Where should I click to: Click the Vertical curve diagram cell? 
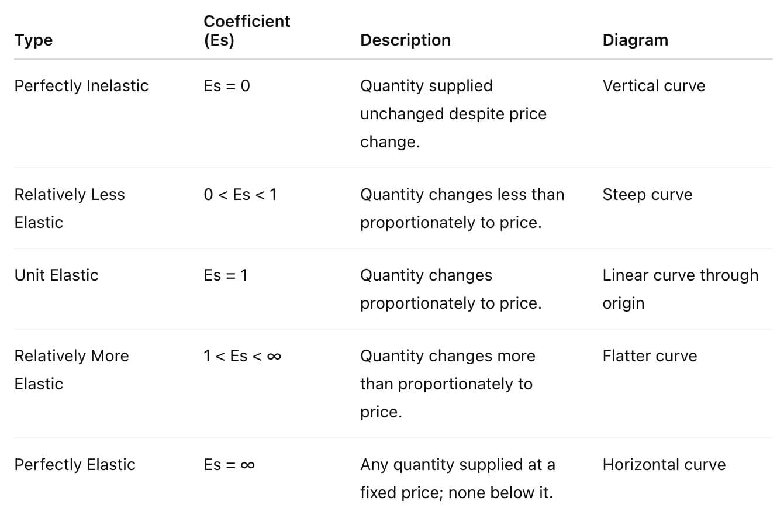tap(654, 85)
